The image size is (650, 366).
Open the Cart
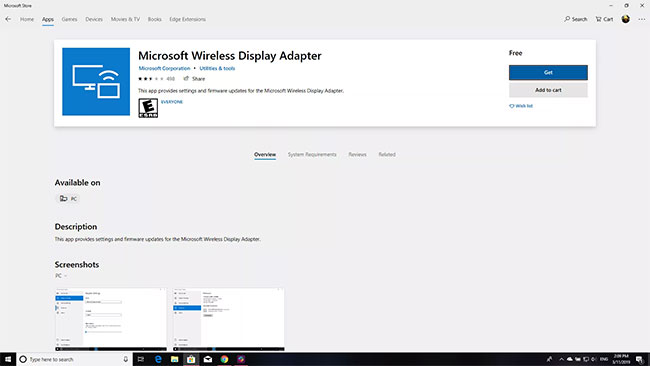pos(604,19)
